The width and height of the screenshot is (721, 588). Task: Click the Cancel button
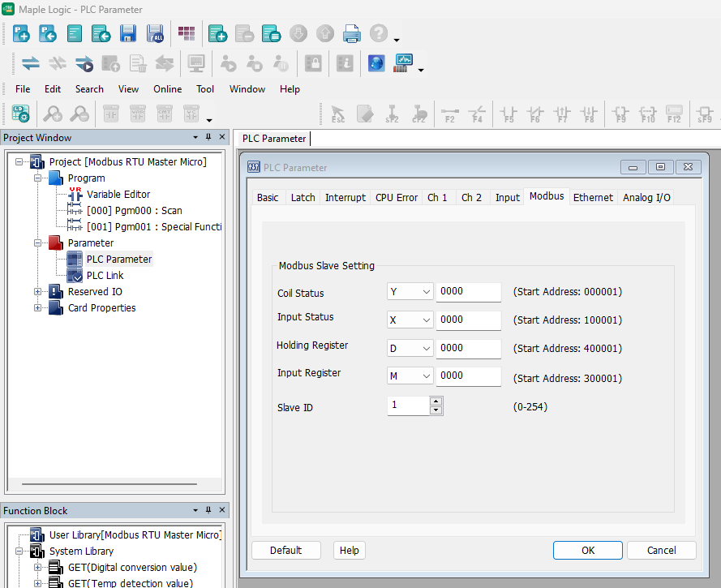pyautogui.click(x=661, y=551)
